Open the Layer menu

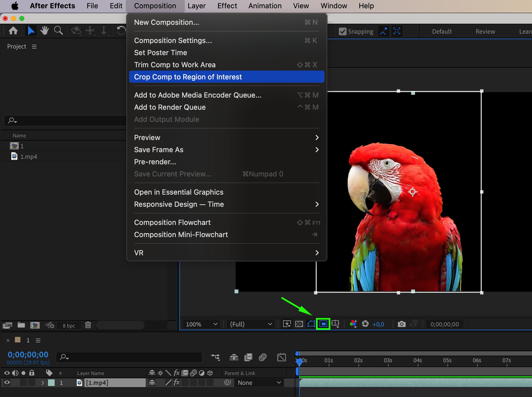(196, 6)
